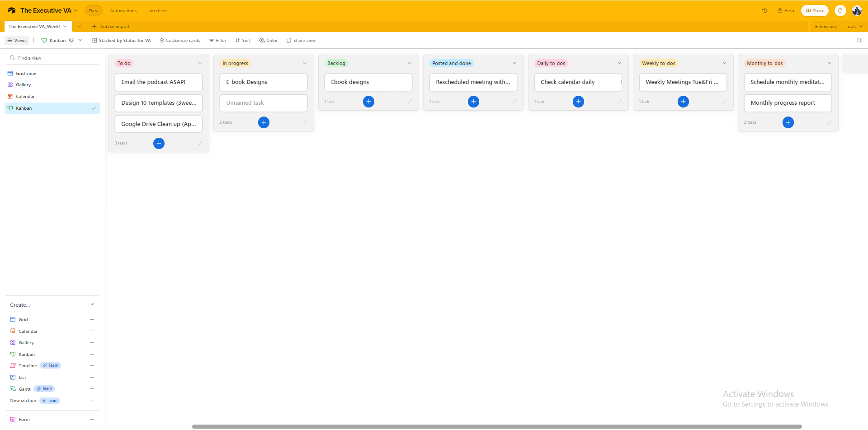This screenshot has height=430, width=868.
Task: Open Unnamed task card
Action: pyautogui.click(x=264, y=103)
